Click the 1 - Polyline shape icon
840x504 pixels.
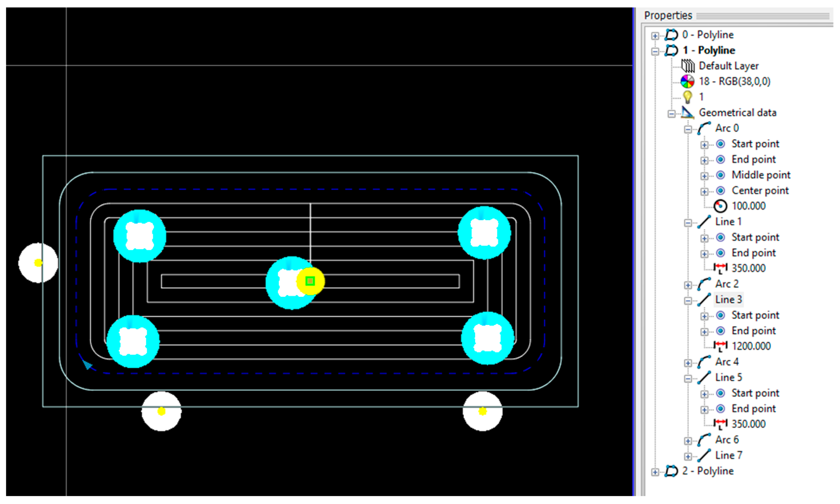tap(671, 51)
